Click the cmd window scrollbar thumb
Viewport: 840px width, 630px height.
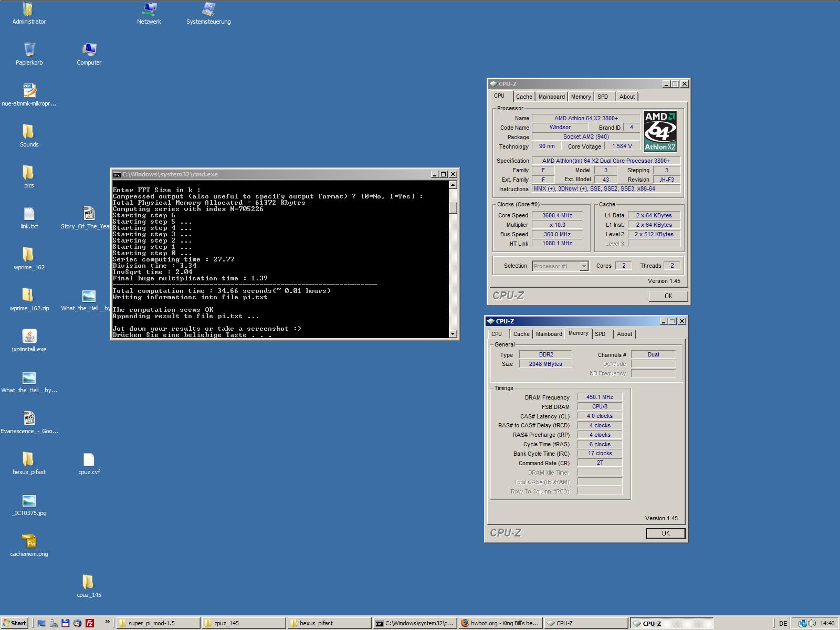(x=453, y=208)
